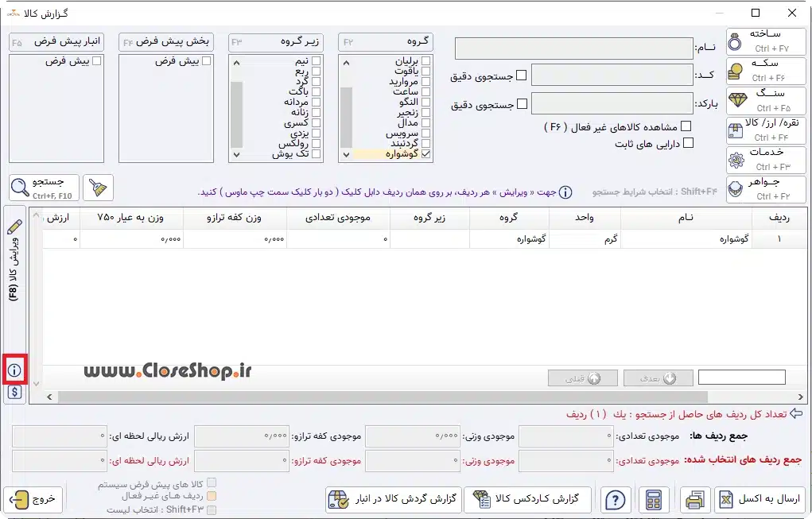Open the calculator button

tap(654, 500)
